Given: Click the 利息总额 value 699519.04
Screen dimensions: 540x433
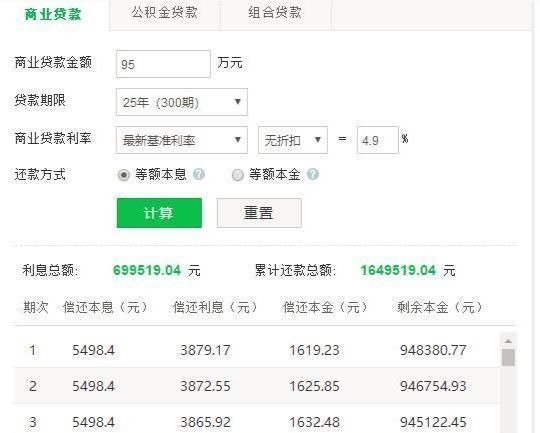Looking at the screenshot, I should tap(147, 270).
